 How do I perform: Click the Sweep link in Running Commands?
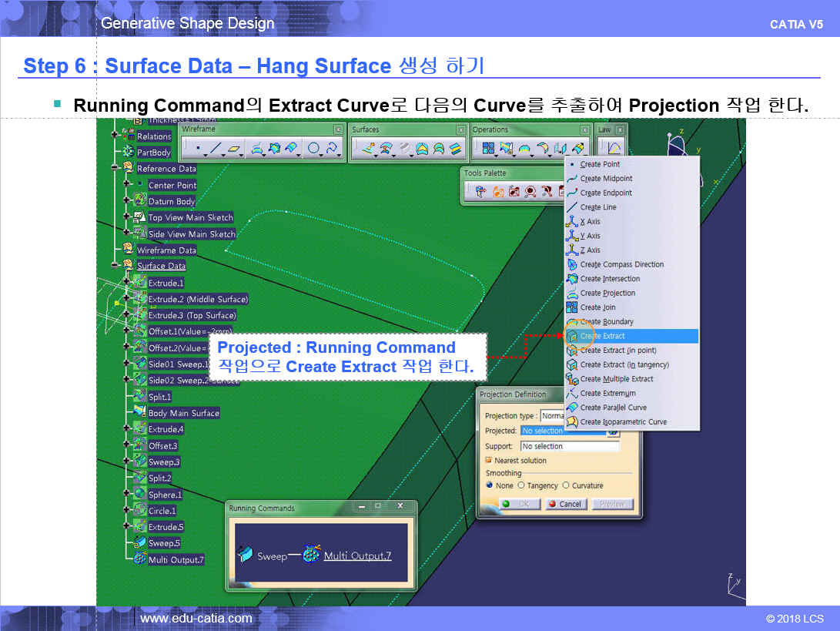(271, 555)
